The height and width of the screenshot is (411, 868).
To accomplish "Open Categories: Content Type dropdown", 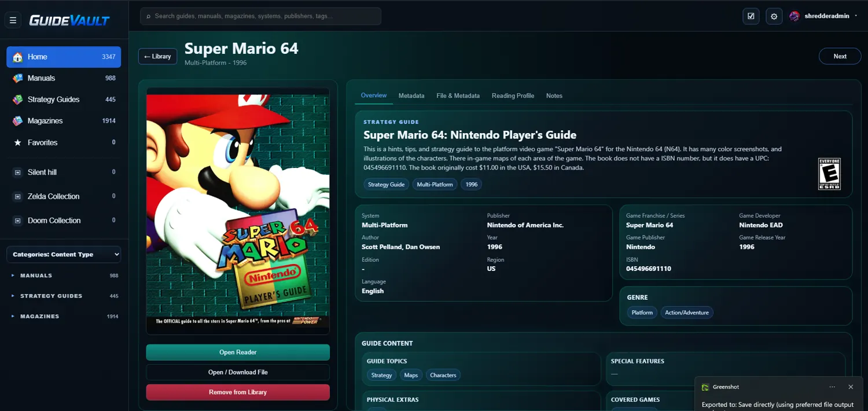I will click(64, 254).
